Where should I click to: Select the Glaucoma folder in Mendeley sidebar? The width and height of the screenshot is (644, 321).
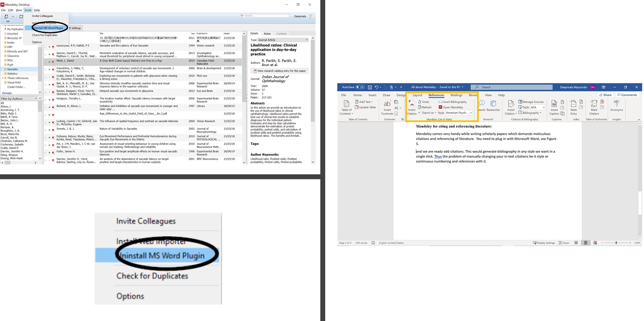pos(13,56)
